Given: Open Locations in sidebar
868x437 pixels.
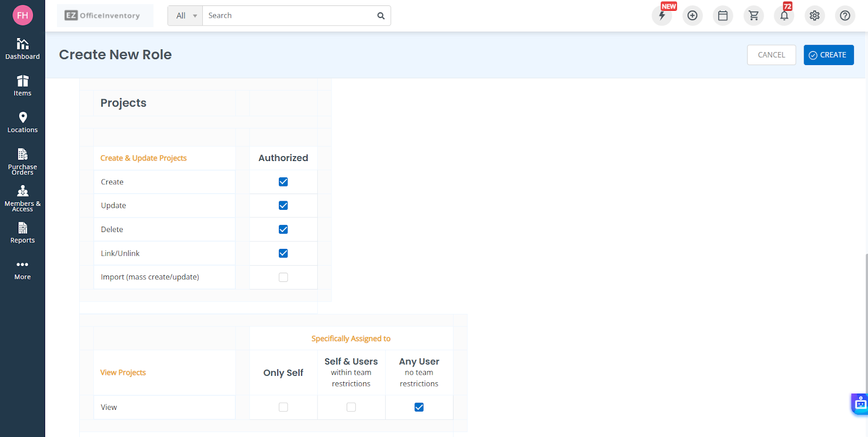Looking at the screenshot, I should point(22,122).
